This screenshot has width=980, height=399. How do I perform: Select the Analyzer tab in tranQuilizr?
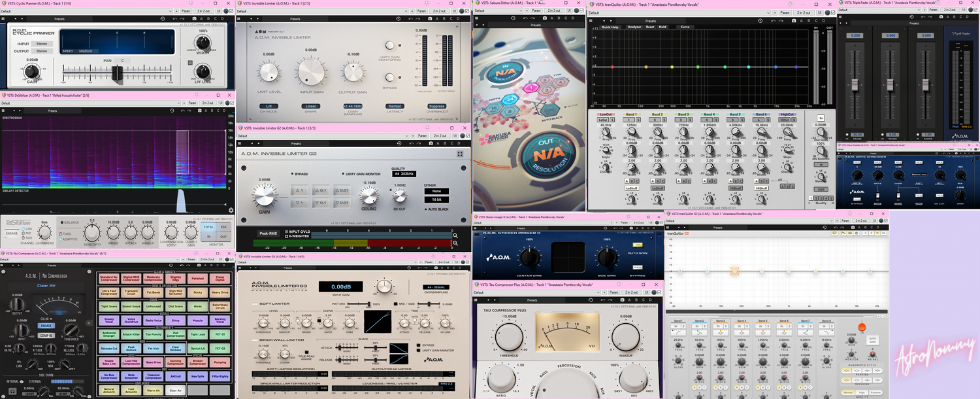tap(634, 27)
